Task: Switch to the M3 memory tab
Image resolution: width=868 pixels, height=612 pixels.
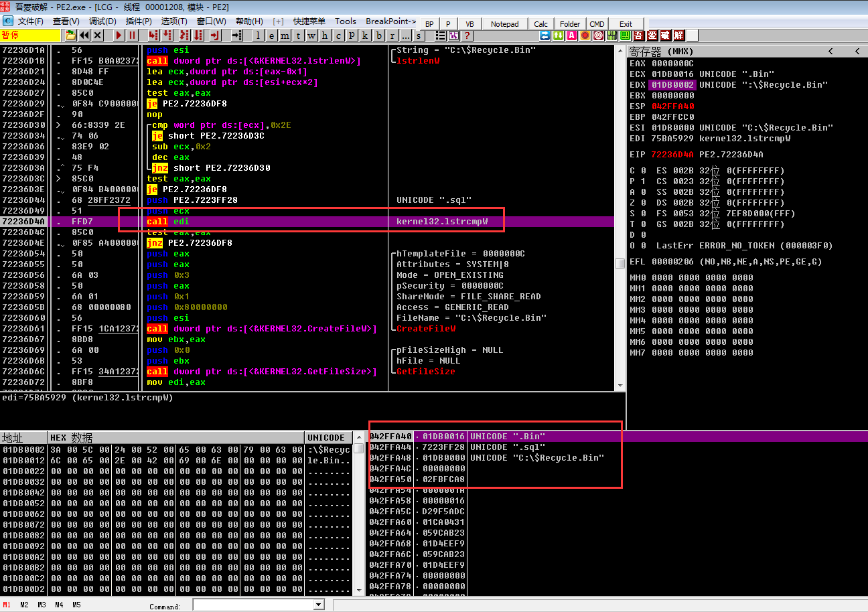Action: tap(42, 605)
